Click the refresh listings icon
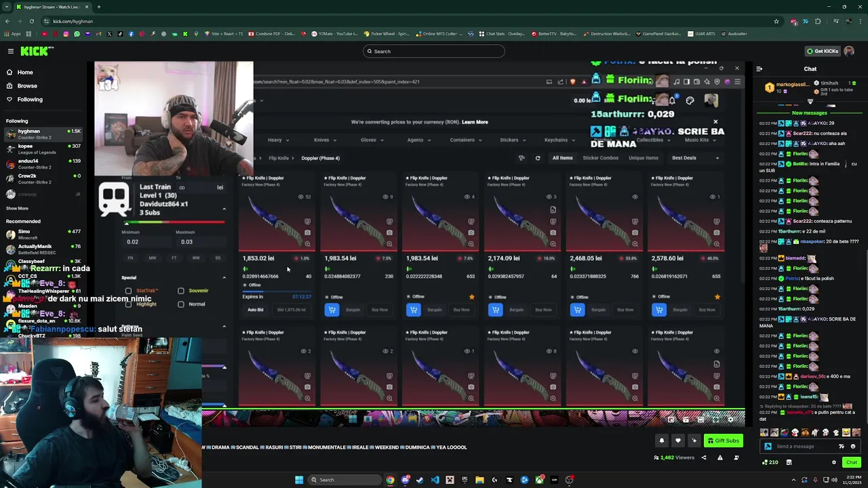868x488 pixels. coord(538,158)
